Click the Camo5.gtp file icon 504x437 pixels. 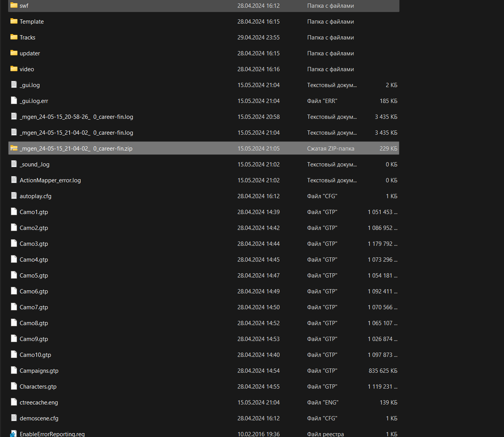pos(14,275)
